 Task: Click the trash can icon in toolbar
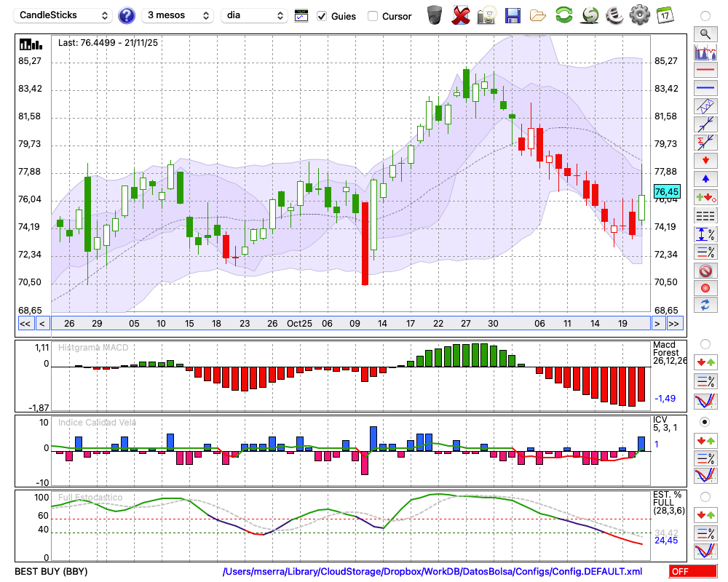[435, 15]
